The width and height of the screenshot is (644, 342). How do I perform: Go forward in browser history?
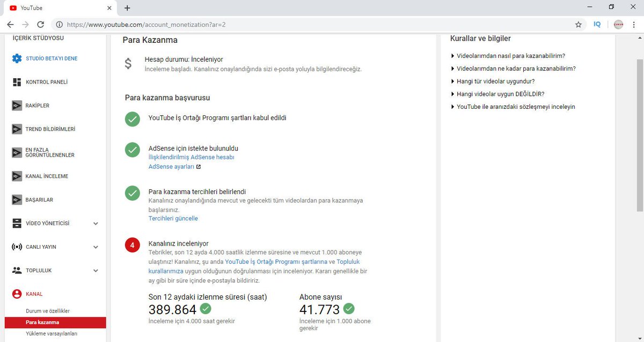25,25
